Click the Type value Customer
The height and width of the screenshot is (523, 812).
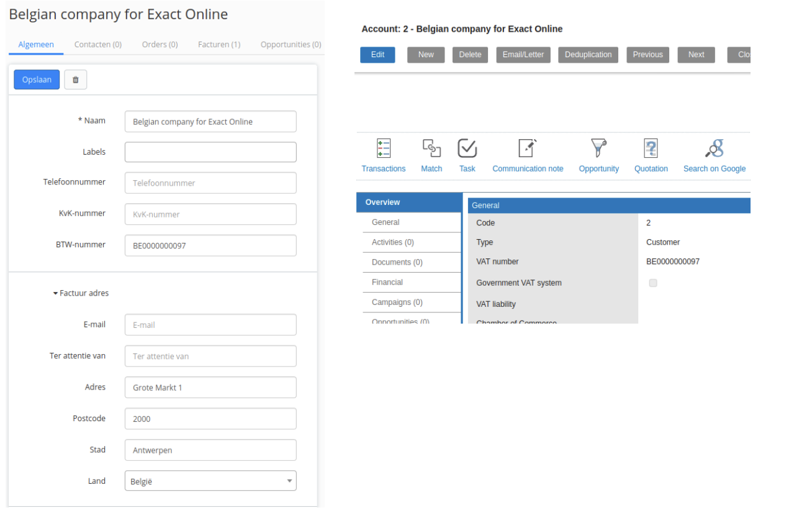point(663,242)
